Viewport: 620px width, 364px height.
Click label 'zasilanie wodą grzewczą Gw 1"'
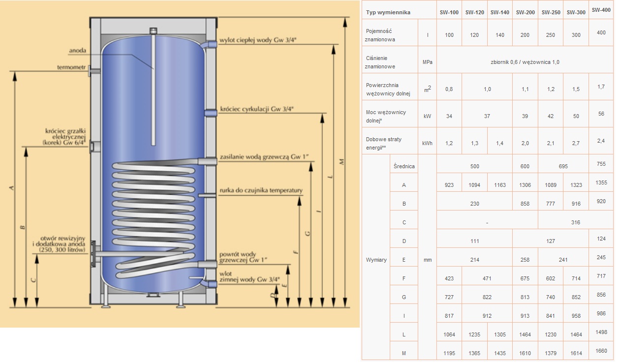[x=265, y=157]
